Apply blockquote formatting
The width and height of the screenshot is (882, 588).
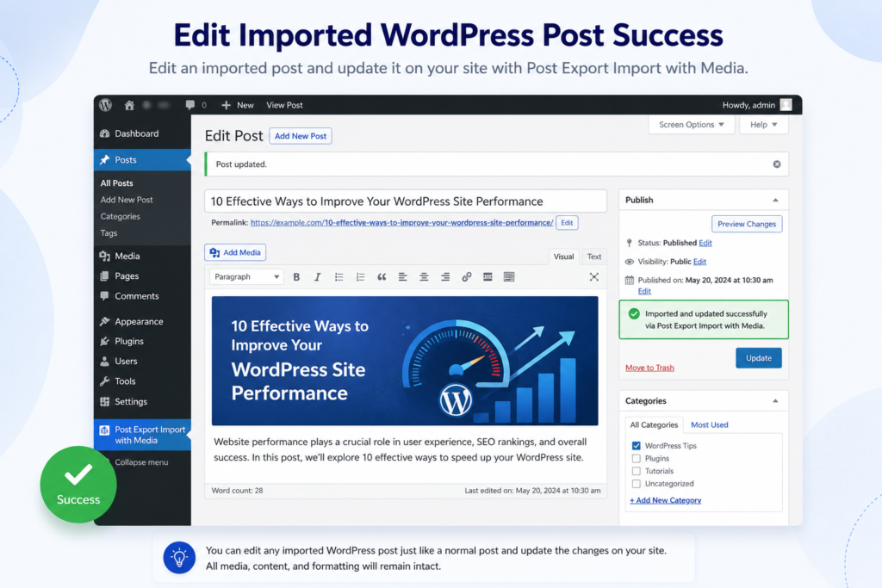click(x=382, y=276)
